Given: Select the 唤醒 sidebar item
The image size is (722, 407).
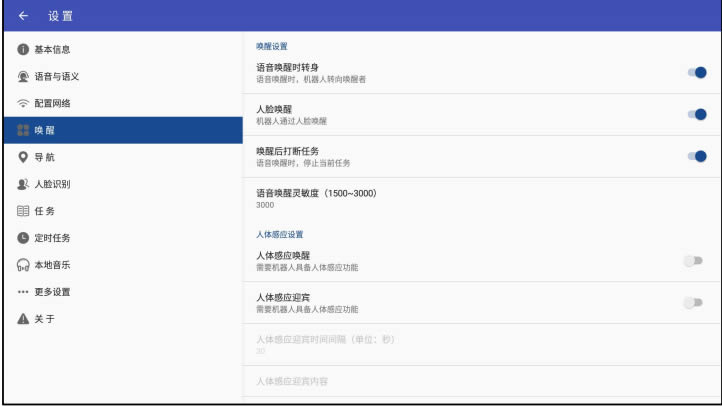Looking at the screenshot, I should pos(122,130).
